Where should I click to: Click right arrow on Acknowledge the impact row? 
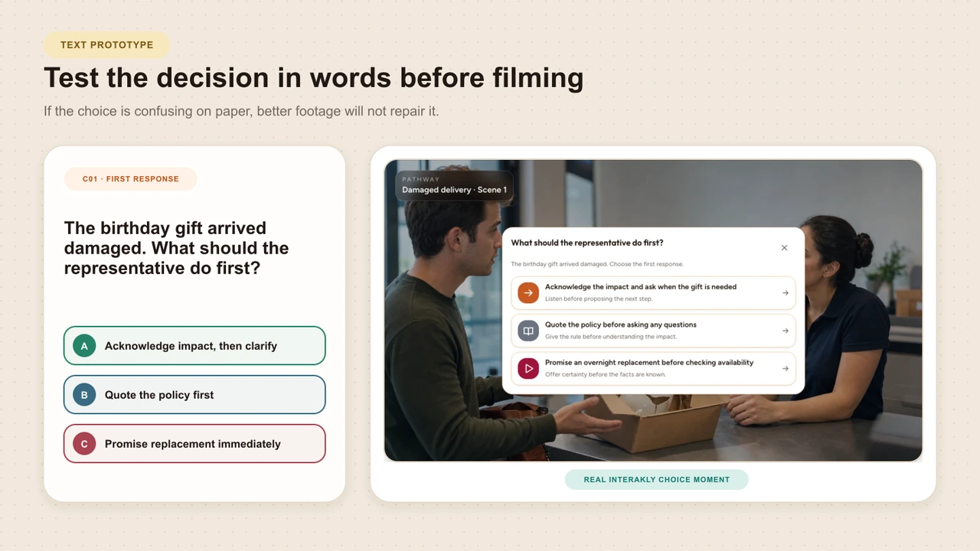(786, 293)
